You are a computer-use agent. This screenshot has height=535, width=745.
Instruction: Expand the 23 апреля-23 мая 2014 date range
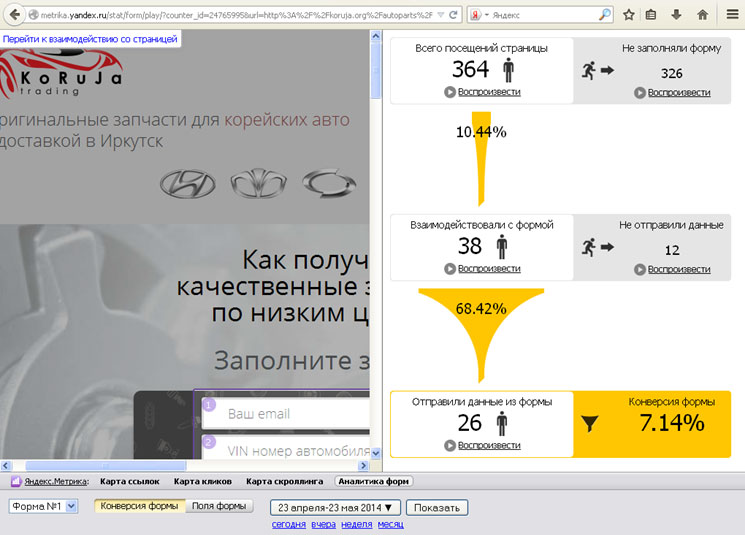pyautogui.click(x=339, y=507)
